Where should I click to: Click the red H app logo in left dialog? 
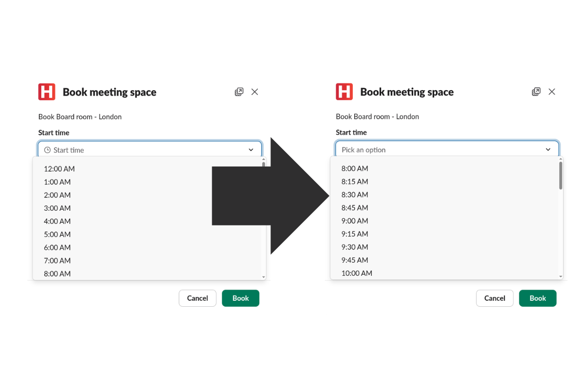(47, 92)
